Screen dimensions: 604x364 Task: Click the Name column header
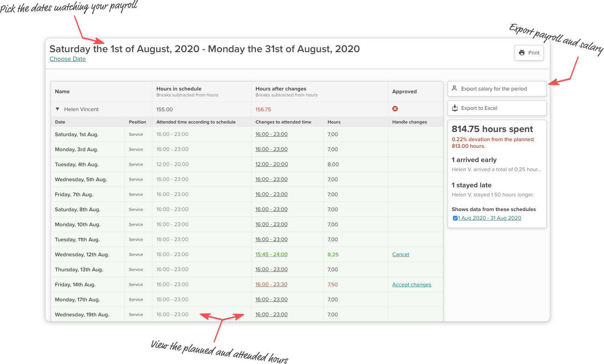point(62,91)
